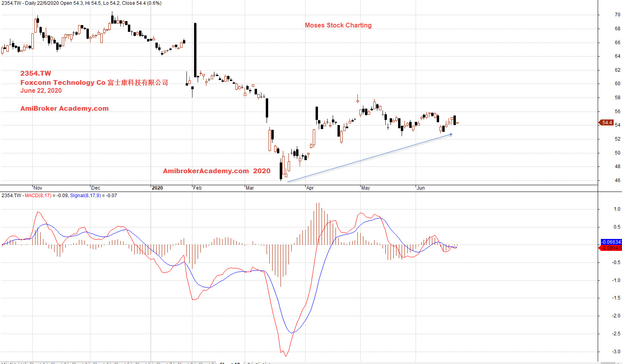
Task: Click the 60 level on the price axis
Action: 617,84
